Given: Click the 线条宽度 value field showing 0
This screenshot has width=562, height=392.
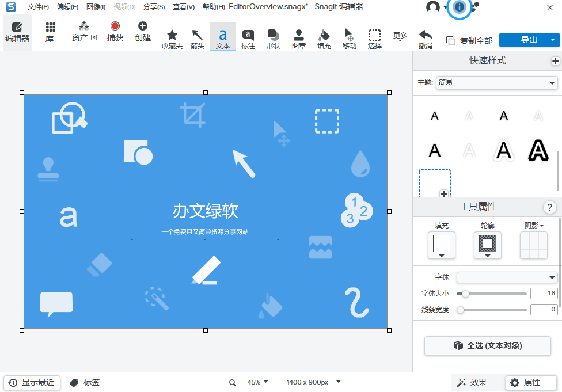Looking at the screenshot, I should [x=544, y=310].
